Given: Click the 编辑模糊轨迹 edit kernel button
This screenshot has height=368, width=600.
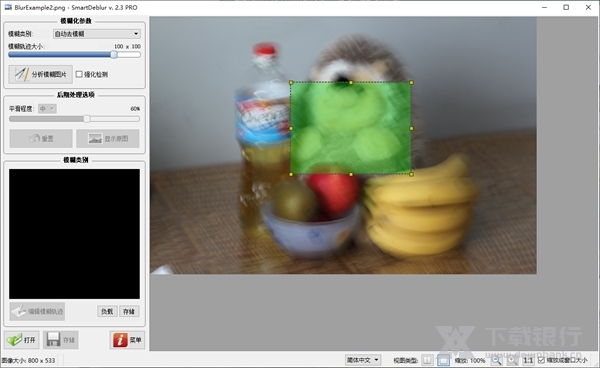Looking at the screenshot, I should pos(37,311).
